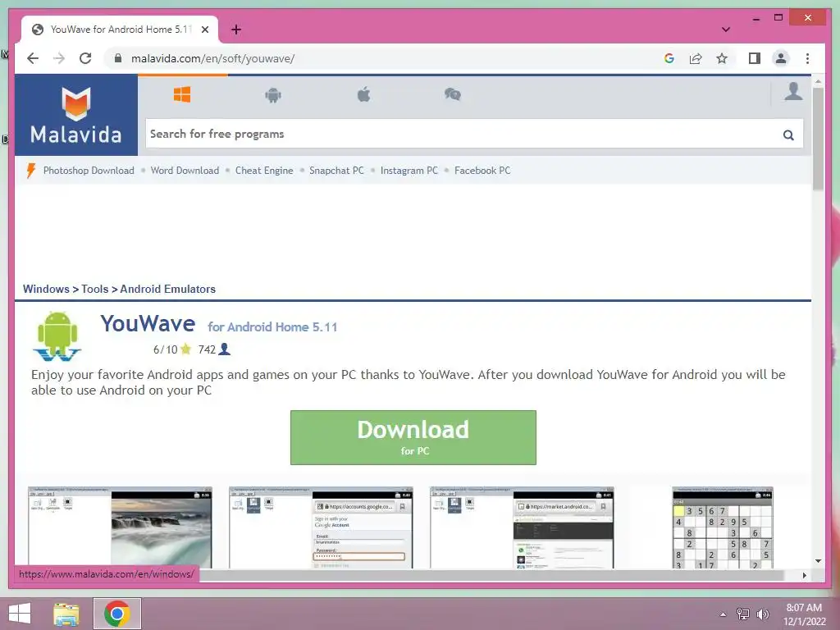Click the padlock site info icon

[118, 58]
